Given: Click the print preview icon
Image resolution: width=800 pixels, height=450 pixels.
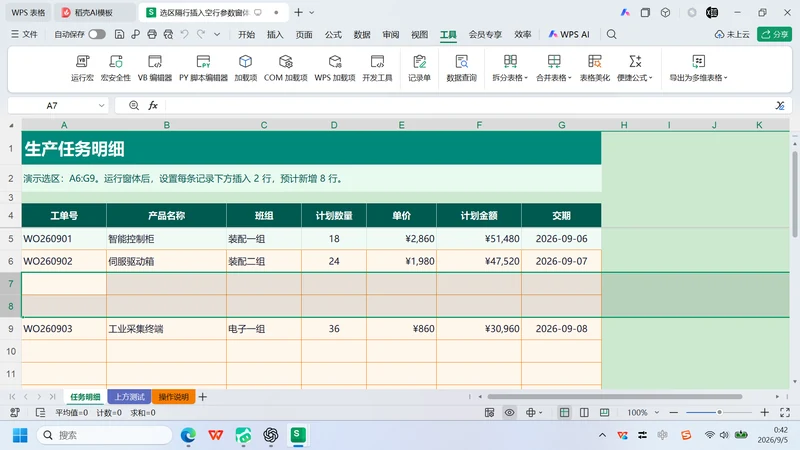Looking at the screenshot, I should 168,34.
